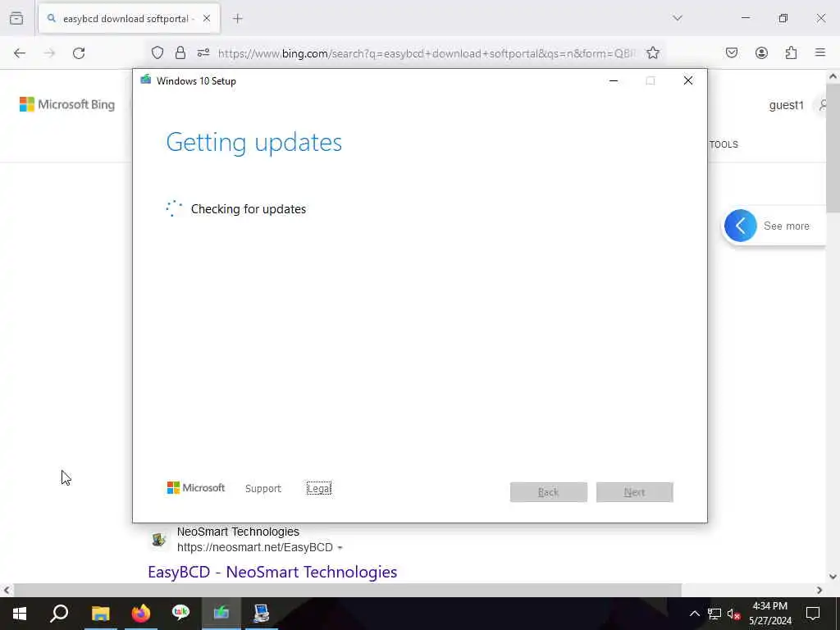Open Firefox hamburger application menu

coord(820,52)
